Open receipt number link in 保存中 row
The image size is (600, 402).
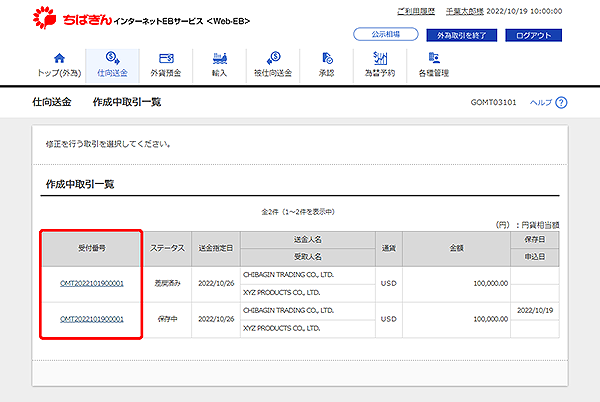tap(92, 319)
